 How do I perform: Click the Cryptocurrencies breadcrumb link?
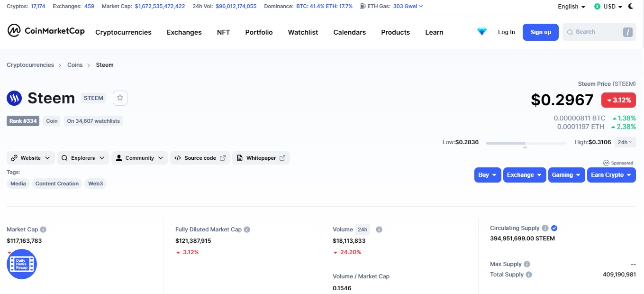coord(30,65)
